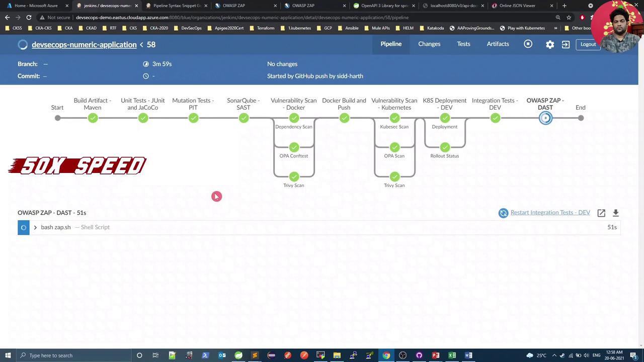Image resolution: width=644 pixels, height=362 pixels.
Task: Click the Restart Integration Tests - DEV link
Action: 550,212
